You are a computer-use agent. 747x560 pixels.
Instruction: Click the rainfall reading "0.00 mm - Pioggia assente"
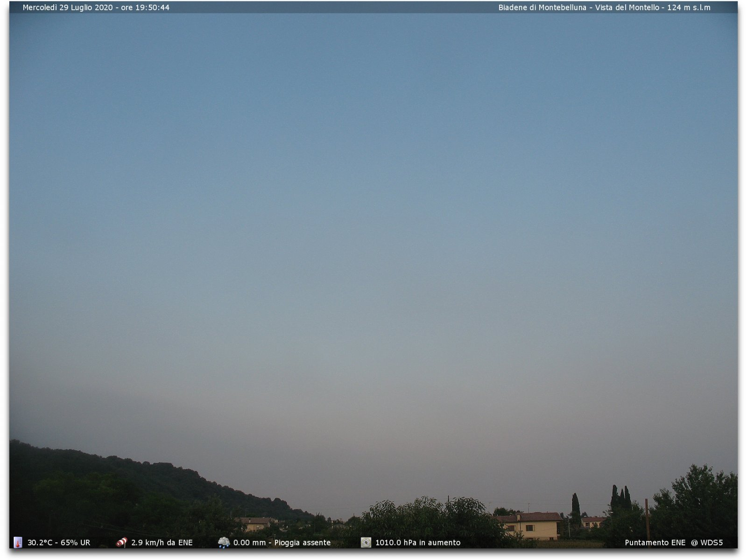point(282,543)
